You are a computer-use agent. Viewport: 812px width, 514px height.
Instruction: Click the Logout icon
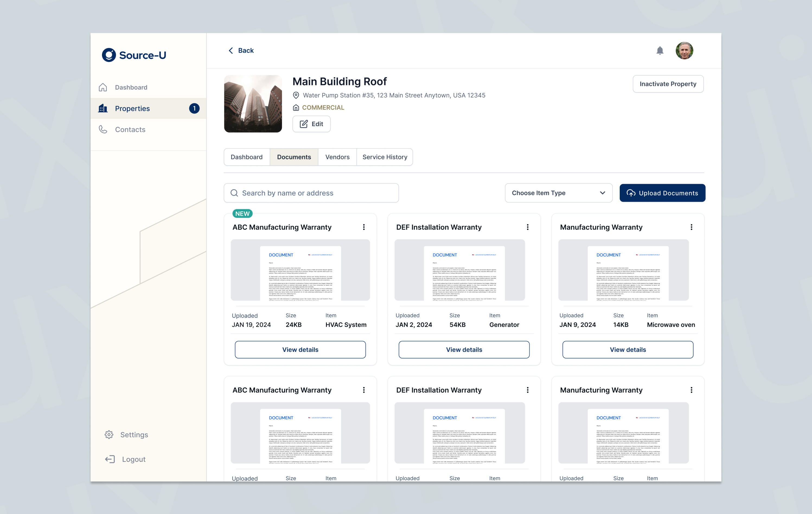click(110, 459)
